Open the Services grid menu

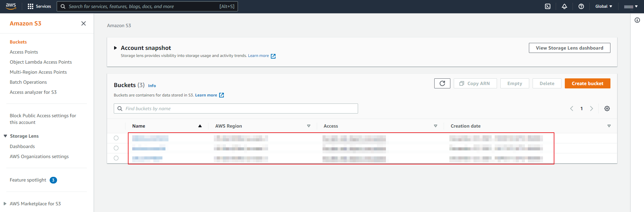point(39,6)
